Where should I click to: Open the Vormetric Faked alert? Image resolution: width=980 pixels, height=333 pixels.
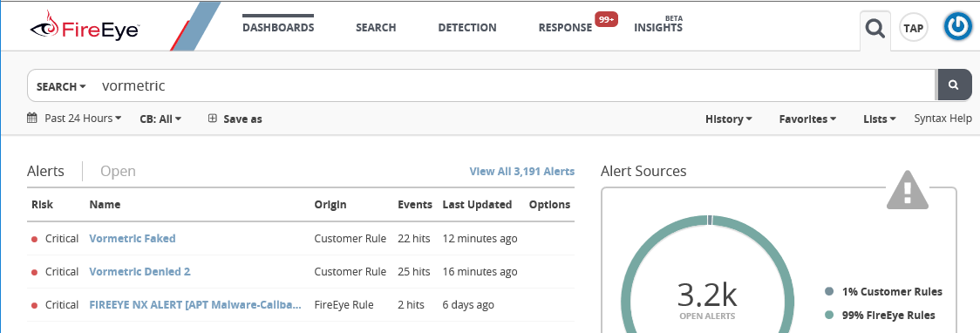tap(133, 238)
